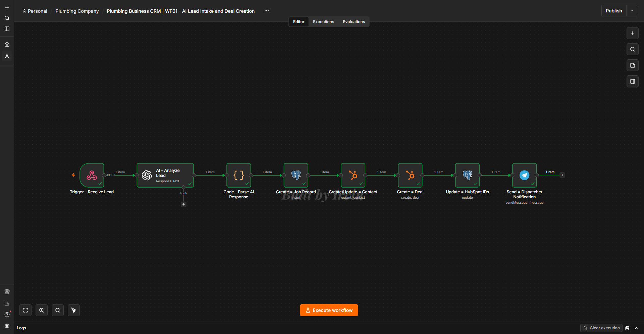Expand the Logs panel chevron

[636, 328]
